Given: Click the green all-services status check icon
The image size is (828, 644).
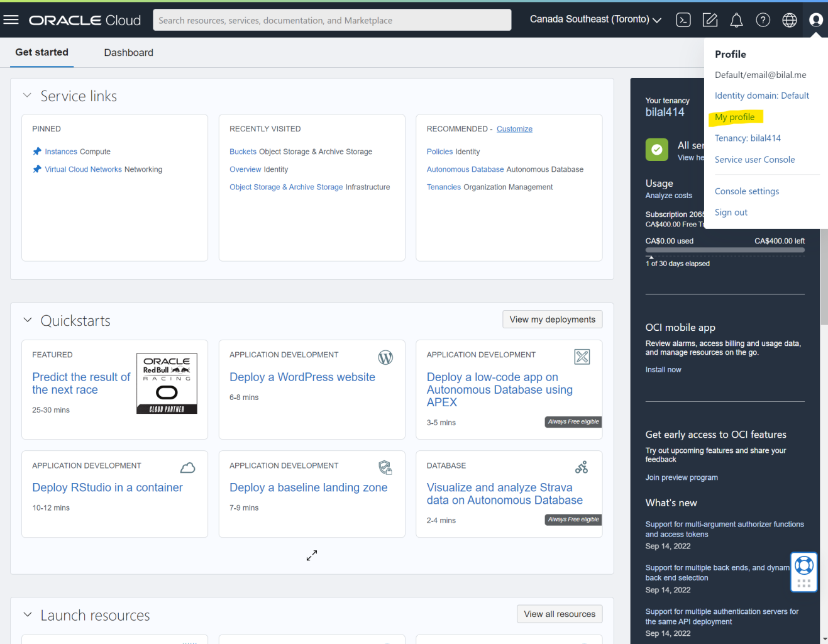Looking at the screenshot, I should [656, 149].
